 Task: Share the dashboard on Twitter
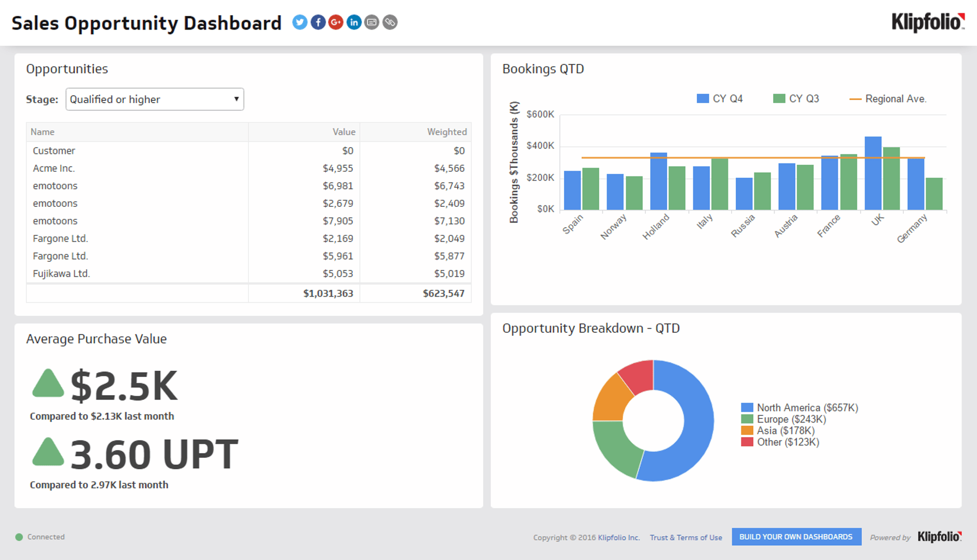coord(299,22)
